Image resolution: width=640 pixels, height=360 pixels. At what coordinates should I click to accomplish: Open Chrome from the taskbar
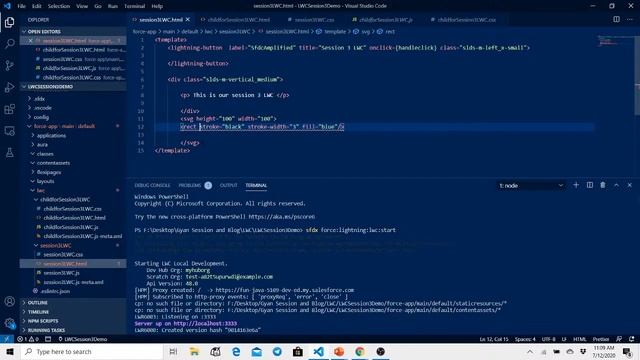[x=360, y=351]
